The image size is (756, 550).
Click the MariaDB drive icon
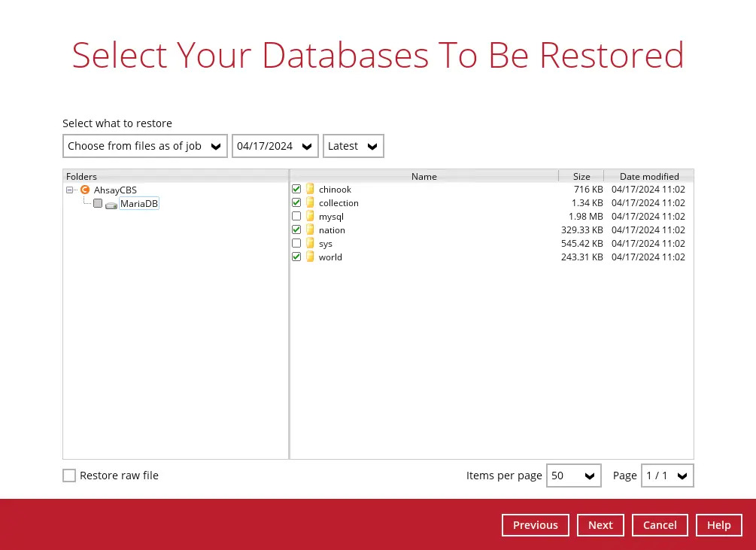(111, 204)
